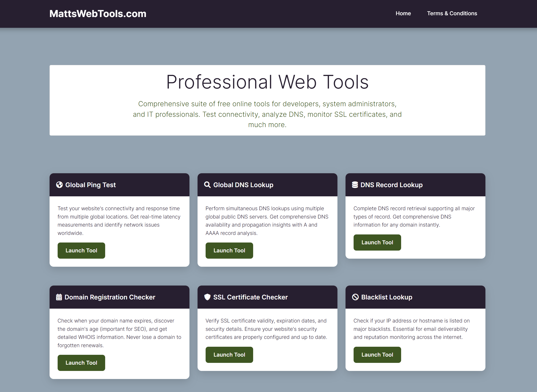The height and width of the screenshot is (392, 537).
Task: Open Terms & Conditions in navigation
Action: pos(452,13)
